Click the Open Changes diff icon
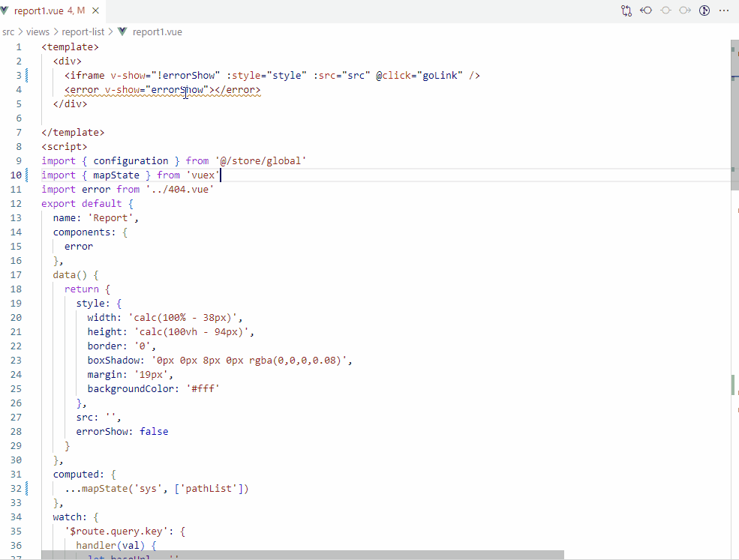This screenshot has width=739, height=560. click(626, 10)
